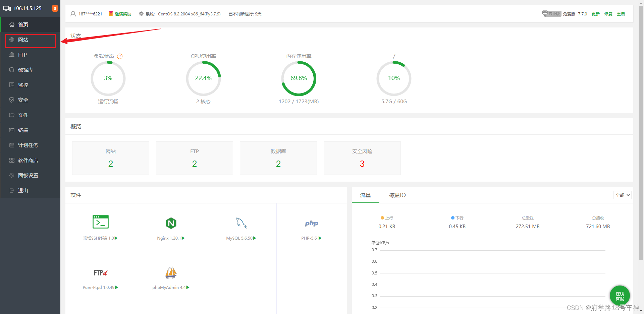Click the system gear icon before 系统
644x314 pixels.
(141, 14)
